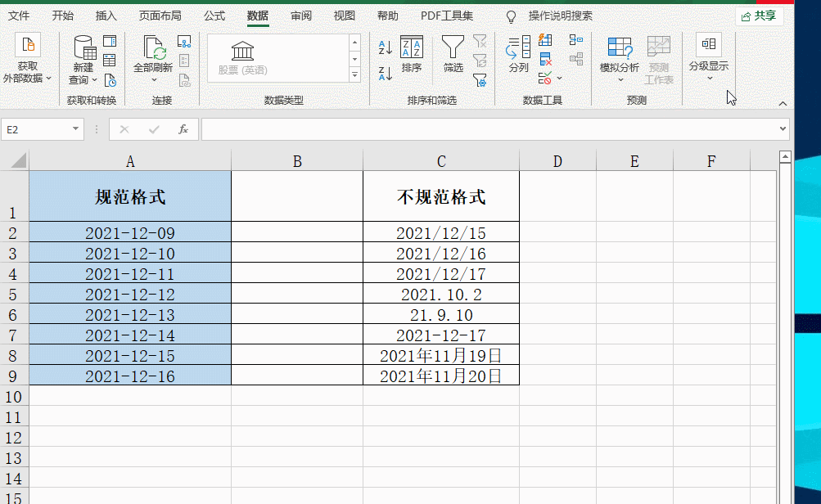Click the 分级显示 (Outline) icon
The image size is (821, 504).
tap(708, 54)
